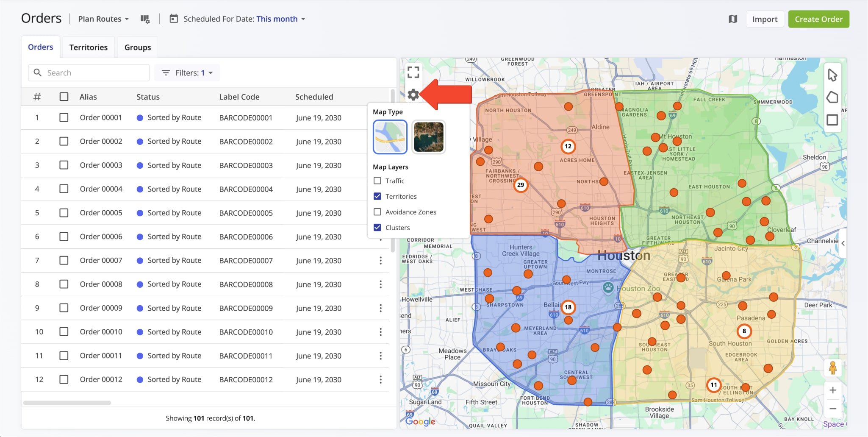Image resolution: width=868 pixels, height=437 pixels.
Task: Click Sorted by Route status for Order 00004
Action: pos(174,189)
